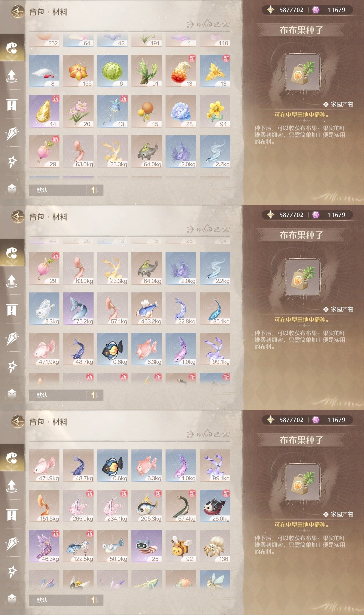The height and width of the screenshot is (615, 364).
Task: Open the 默认 sort dropdown in the topmost panel
Action: click(58, 190)
